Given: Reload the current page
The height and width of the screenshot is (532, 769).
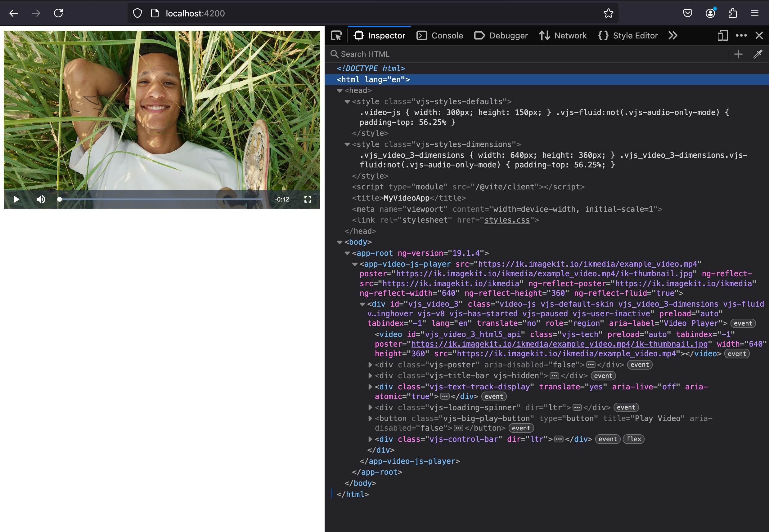Looking at the screenshot, I should 58,13.
